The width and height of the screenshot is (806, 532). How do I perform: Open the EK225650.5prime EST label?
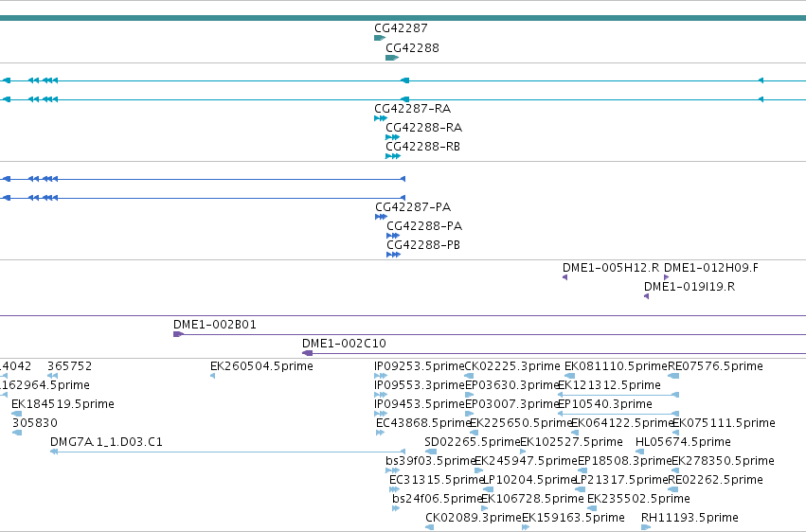pyautogui.click(x=521, y=423)
